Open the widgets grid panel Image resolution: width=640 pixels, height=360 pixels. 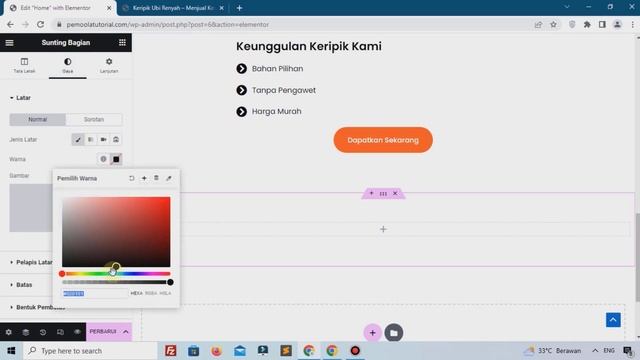pyautogui.click(x=122, y=42)
